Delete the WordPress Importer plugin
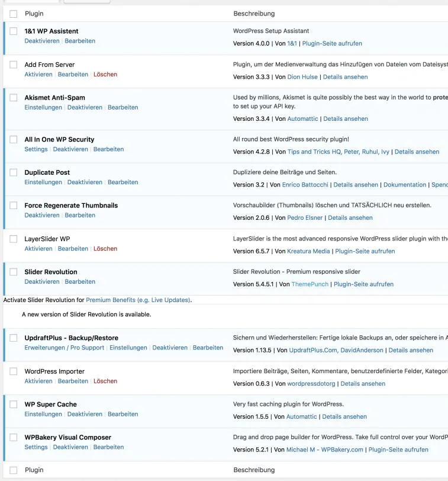448x481 pixels. [105, 381]
